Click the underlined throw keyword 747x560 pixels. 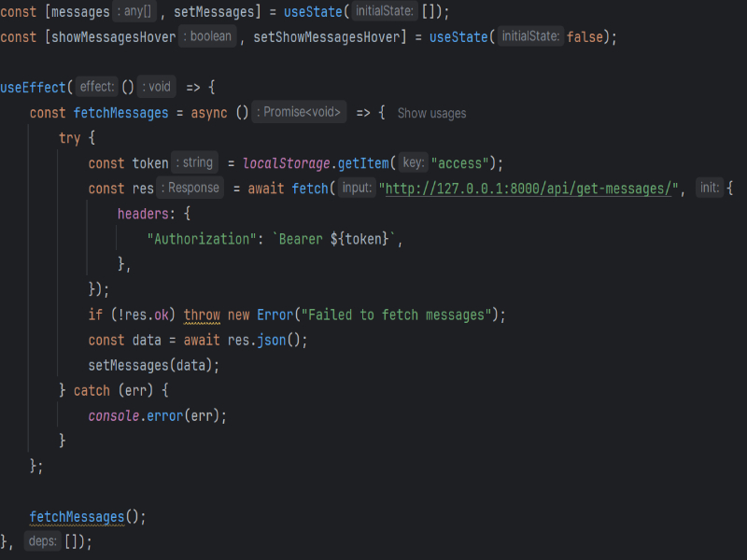click(x=202, y=315)
